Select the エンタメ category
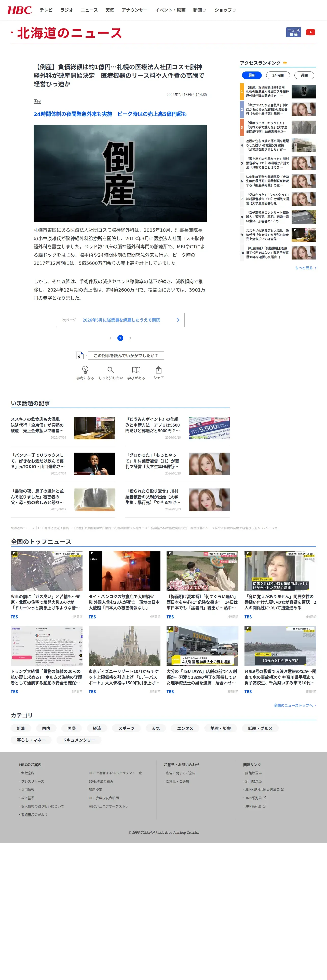The image size is (327, 980). pos(185,728)
